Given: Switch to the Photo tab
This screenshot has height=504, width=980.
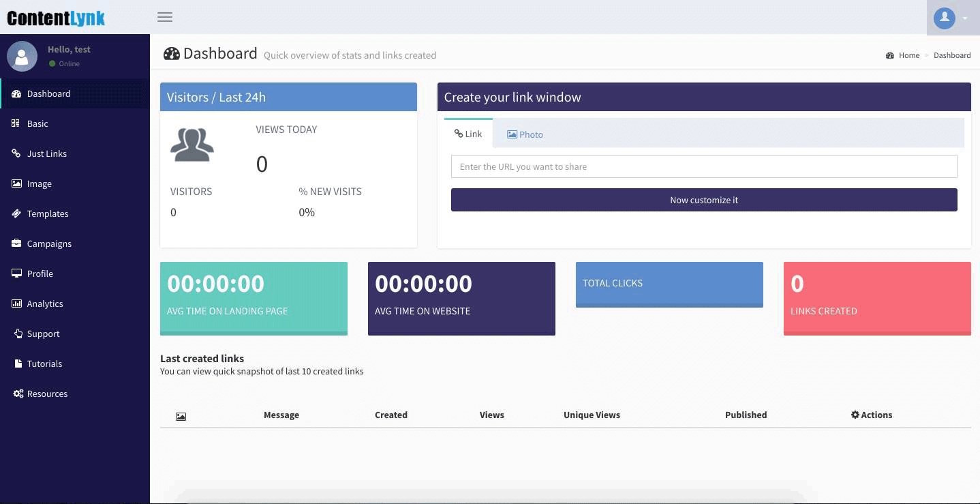Looking at the screenshot, I should [525, 134].
